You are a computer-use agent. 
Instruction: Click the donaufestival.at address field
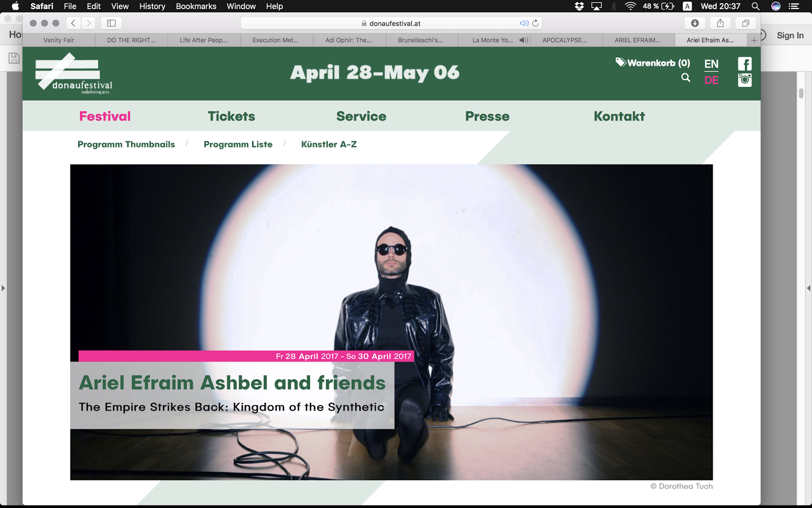391,23
